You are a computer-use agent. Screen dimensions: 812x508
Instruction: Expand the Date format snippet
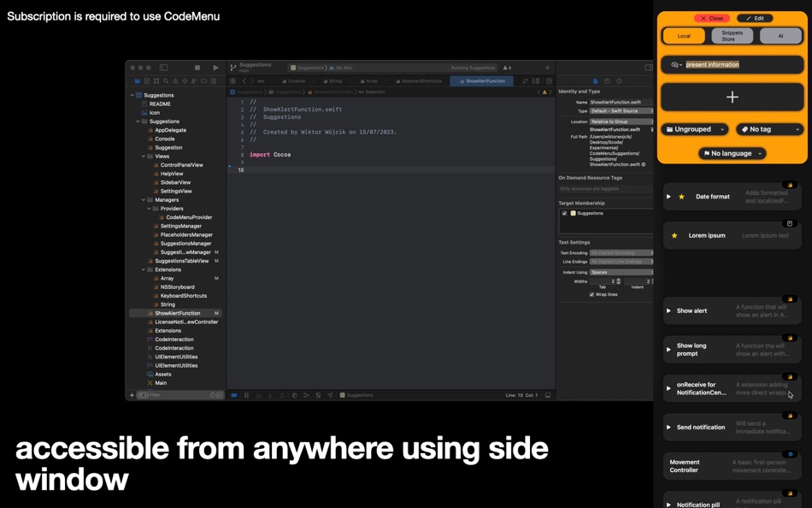click(x=668, y=197)
